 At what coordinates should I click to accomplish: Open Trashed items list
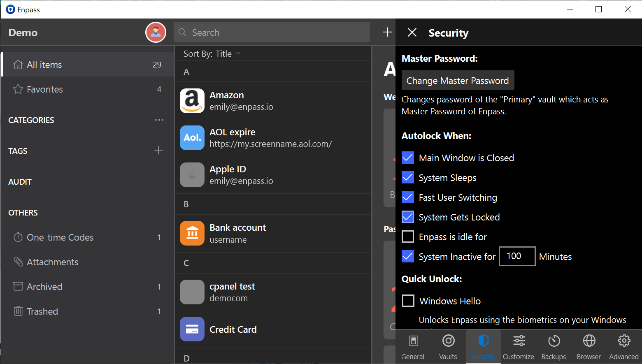click(87, 311)
